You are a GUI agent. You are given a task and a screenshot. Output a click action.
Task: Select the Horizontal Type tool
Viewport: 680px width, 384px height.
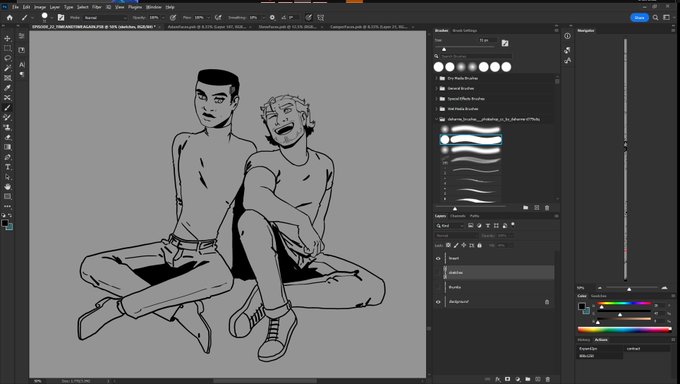pos(7,167)
